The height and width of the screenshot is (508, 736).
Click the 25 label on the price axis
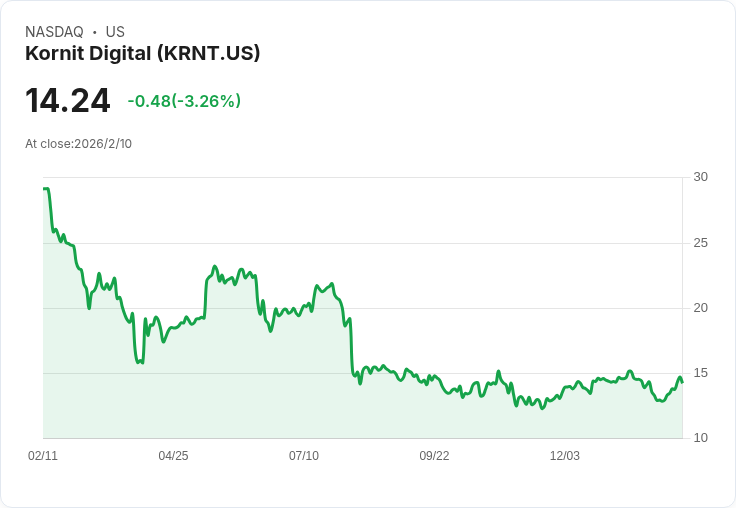pos(700,243)
